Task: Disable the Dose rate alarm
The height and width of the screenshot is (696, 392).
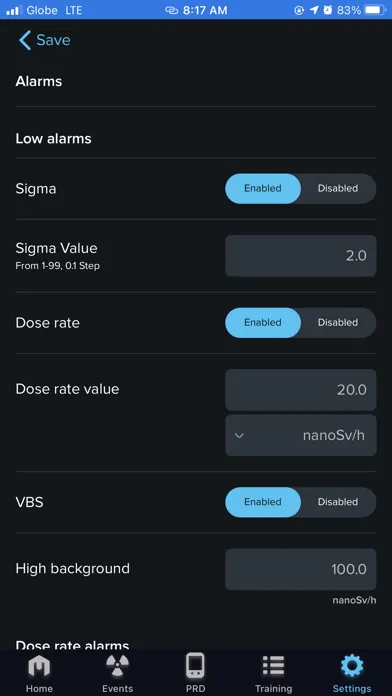Action: pos(338,323)
